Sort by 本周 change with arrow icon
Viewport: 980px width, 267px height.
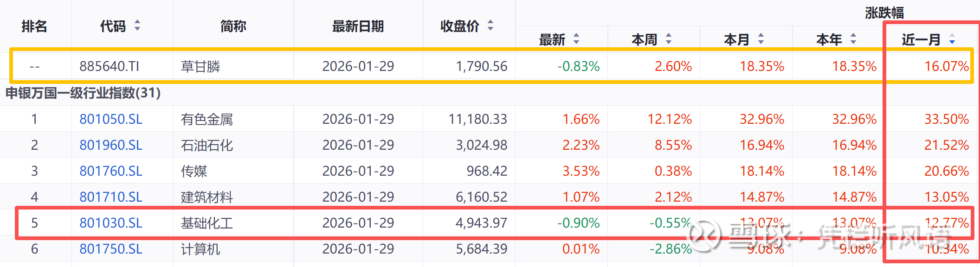(669, 39)
